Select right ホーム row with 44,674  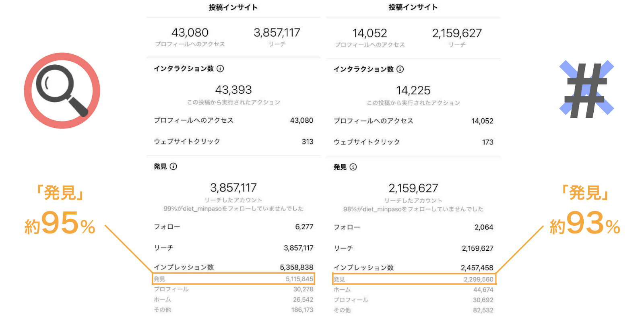[x=413, y=290]
